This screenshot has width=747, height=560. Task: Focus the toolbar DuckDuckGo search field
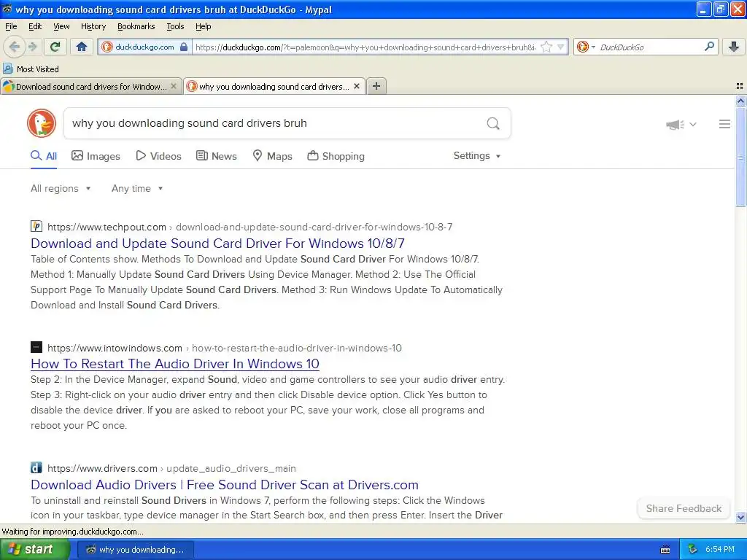coord(650,47)
